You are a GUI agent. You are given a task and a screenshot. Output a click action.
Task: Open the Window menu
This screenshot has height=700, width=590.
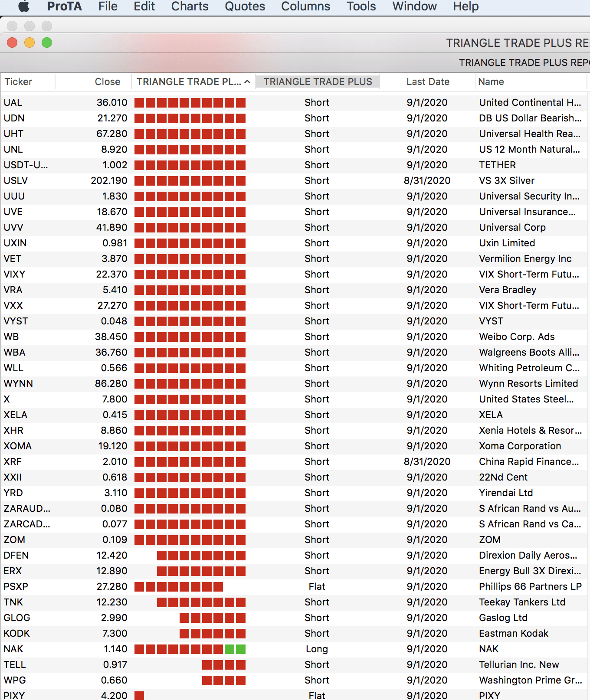(x=415, y=7)
